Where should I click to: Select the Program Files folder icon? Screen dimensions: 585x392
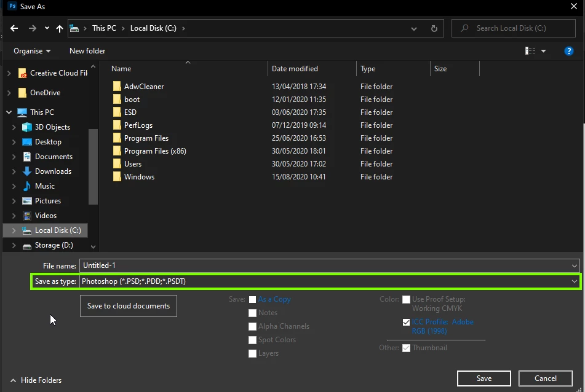[x=117, y=138]
